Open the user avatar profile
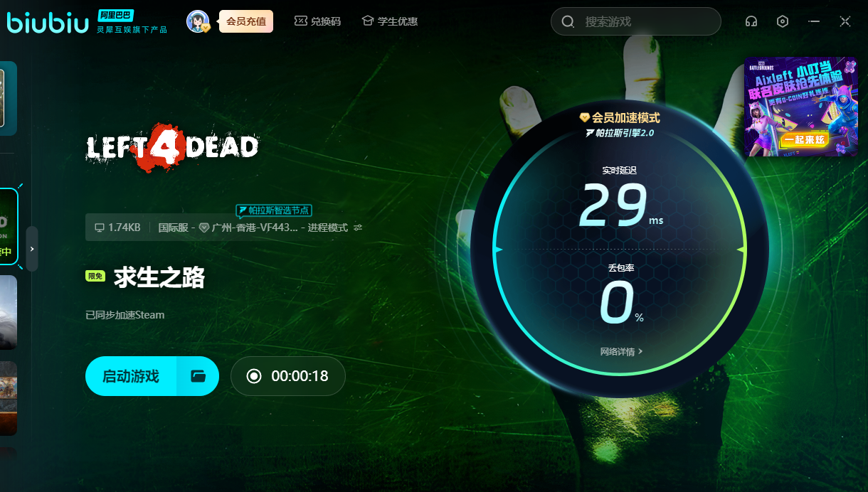The image size is (868, 492). (198, 21)
